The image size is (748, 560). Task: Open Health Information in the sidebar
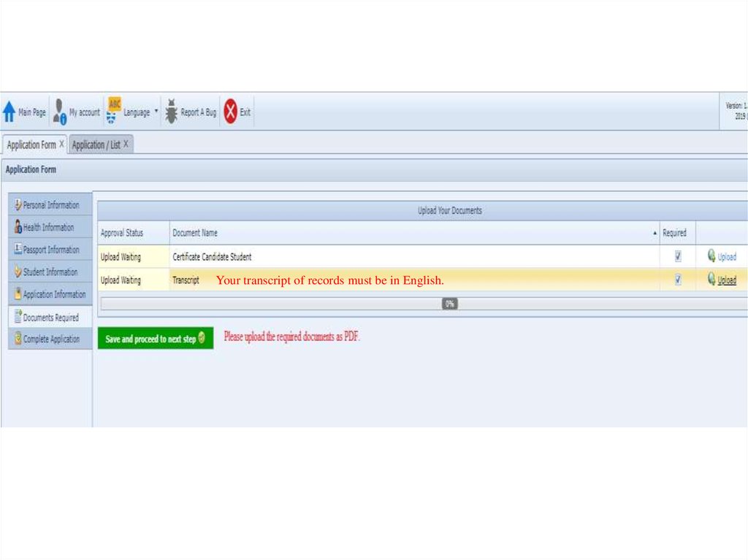[48, 227]
